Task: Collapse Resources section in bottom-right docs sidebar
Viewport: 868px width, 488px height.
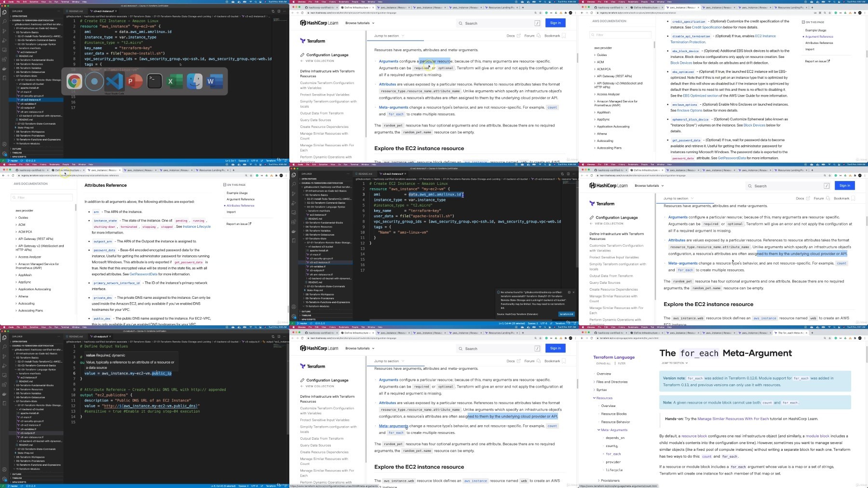Action: pyautogui.click(x=604, y=398)
